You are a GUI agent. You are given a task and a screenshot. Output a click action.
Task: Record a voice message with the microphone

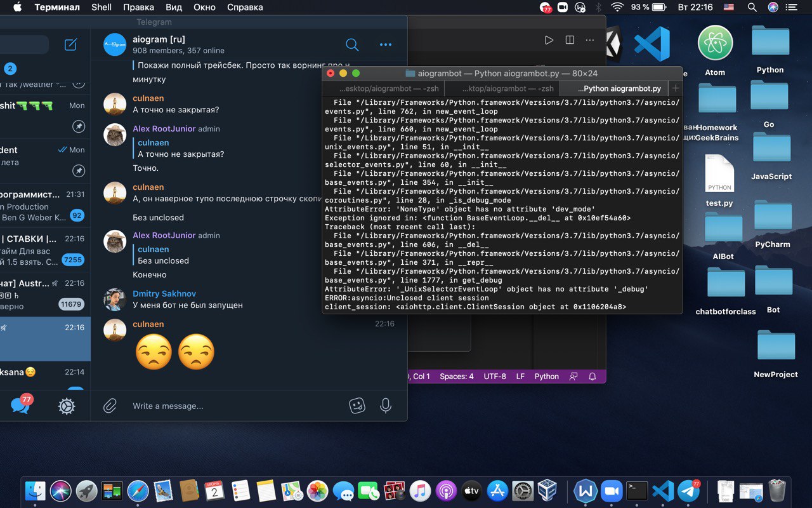(386, 406)
